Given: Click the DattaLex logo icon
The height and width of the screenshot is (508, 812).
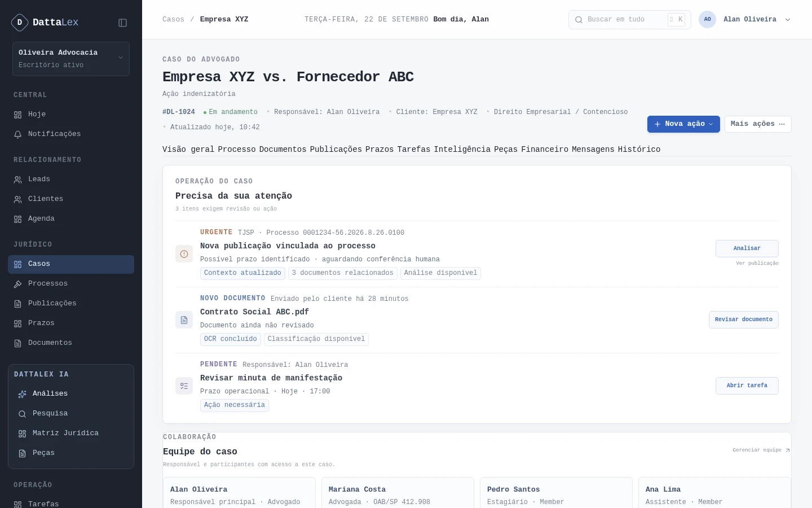Looking at the screenshot, I should [x=20, y=23].
